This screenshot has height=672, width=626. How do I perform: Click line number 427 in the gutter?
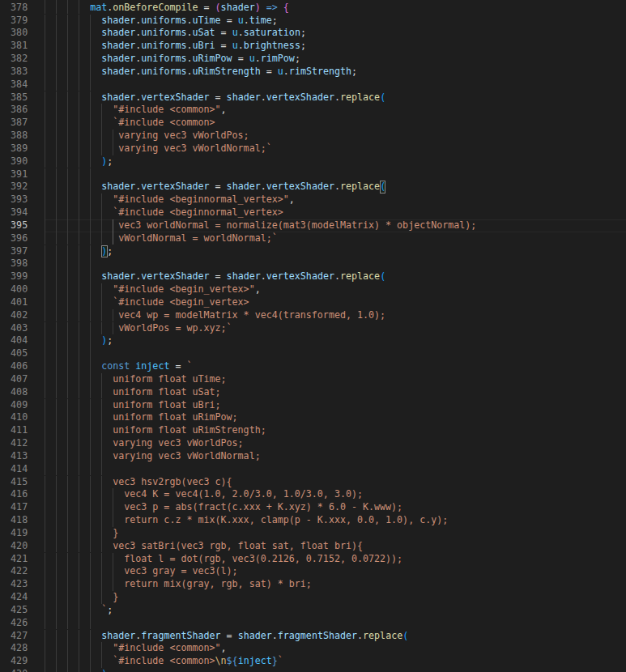(18, 636)
